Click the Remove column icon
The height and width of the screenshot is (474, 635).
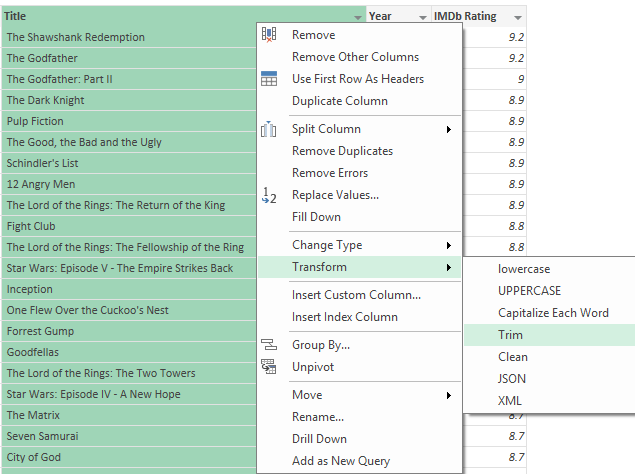coord(269,35)
